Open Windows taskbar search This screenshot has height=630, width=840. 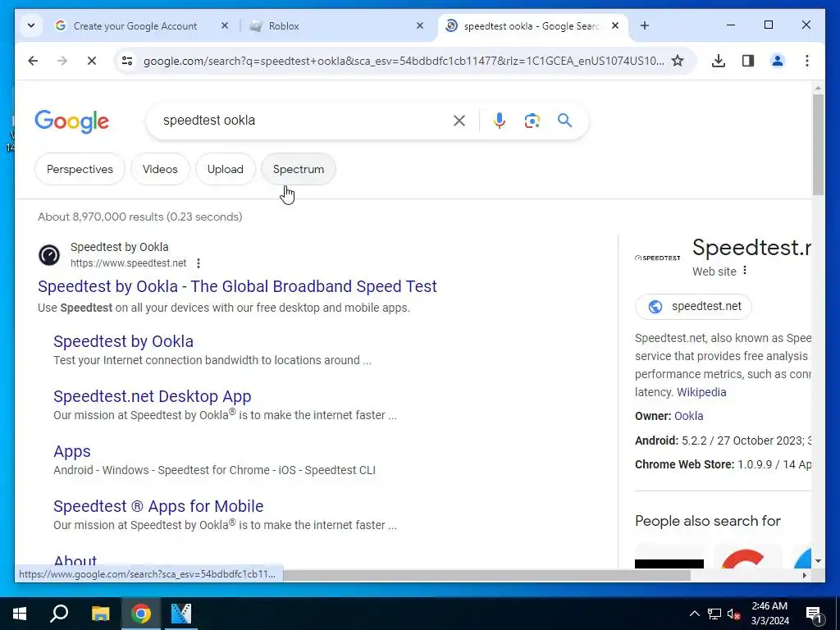point(59,614)
